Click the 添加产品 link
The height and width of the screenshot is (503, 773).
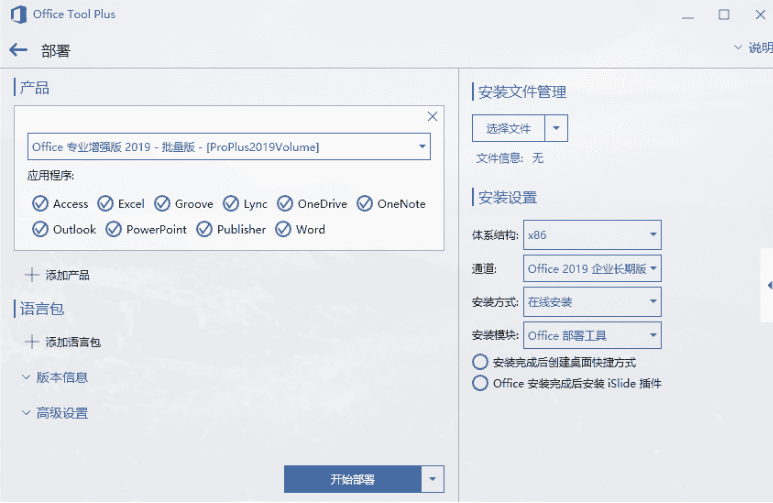[68, 275]
